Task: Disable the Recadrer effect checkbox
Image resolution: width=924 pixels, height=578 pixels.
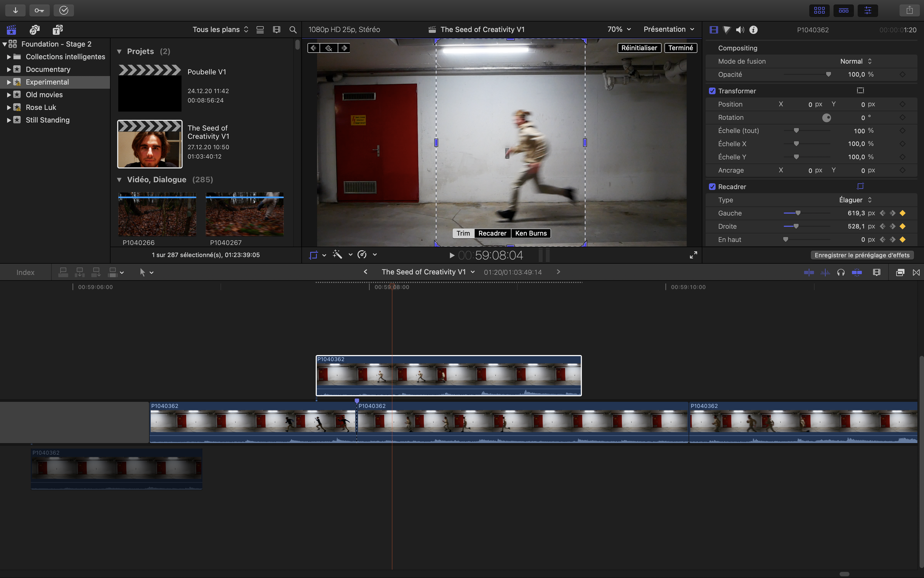Action: pos(712,186)
